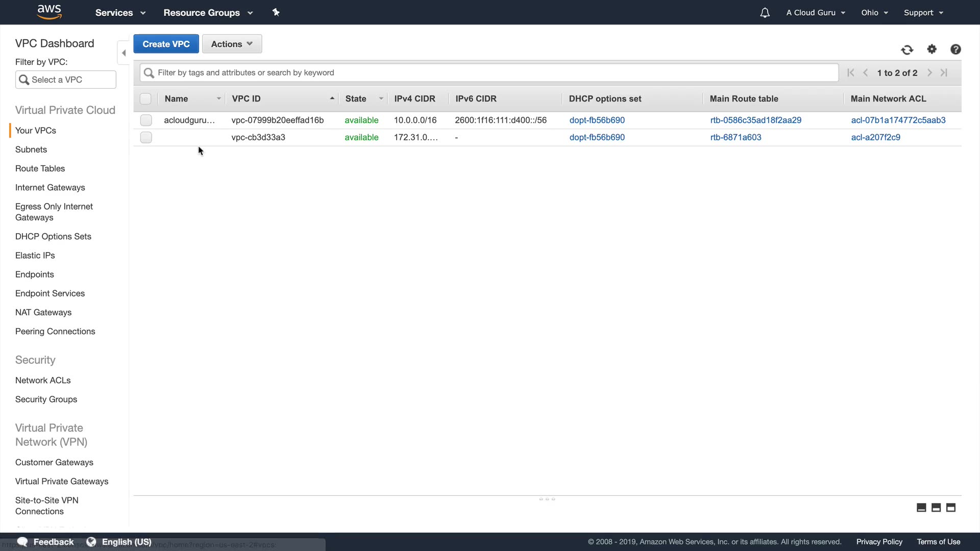Click the AWS logo home icon

pyautogui.click(x=50, y=12)
